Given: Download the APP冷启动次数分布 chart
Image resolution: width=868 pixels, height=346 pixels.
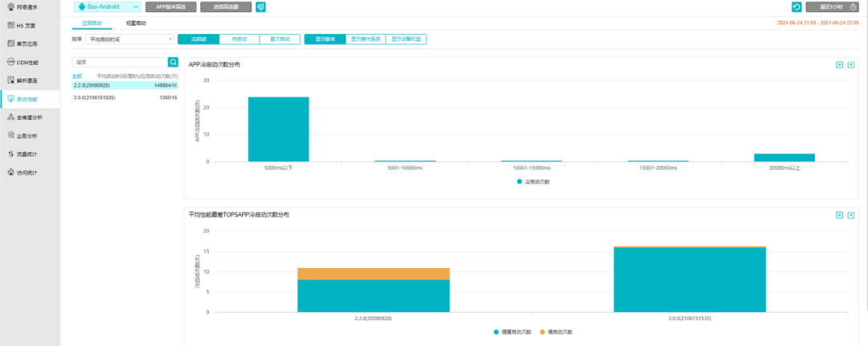Looking at the screenshot, I should [x=851, y=65].
